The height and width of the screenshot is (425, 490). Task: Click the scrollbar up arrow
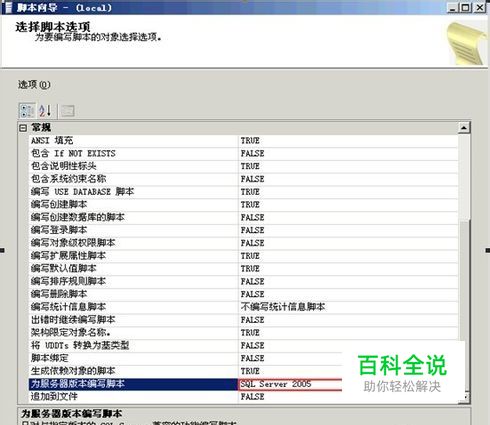(464, 128)
